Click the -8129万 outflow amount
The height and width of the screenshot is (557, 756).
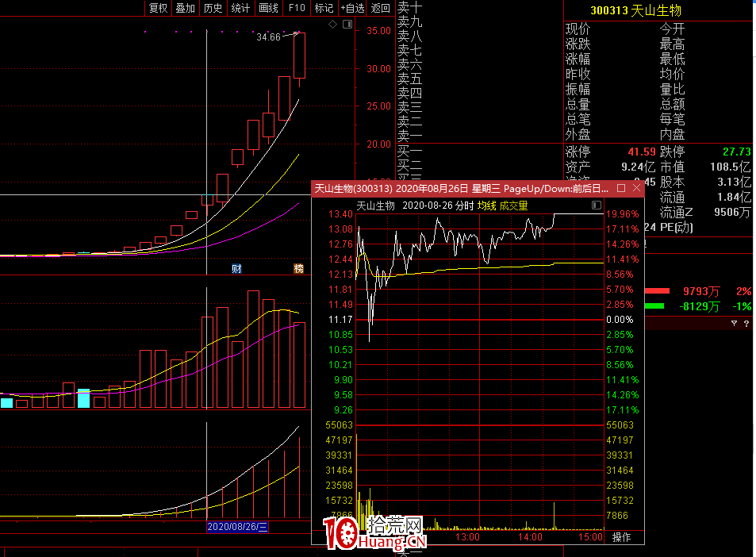pos(700,306)
